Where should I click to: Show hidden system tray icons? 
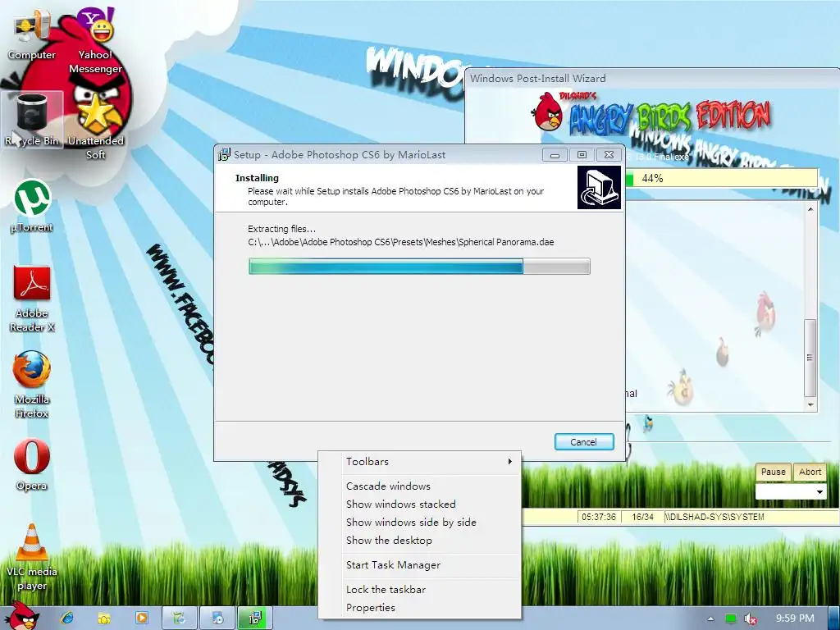(x=710, y=619)
